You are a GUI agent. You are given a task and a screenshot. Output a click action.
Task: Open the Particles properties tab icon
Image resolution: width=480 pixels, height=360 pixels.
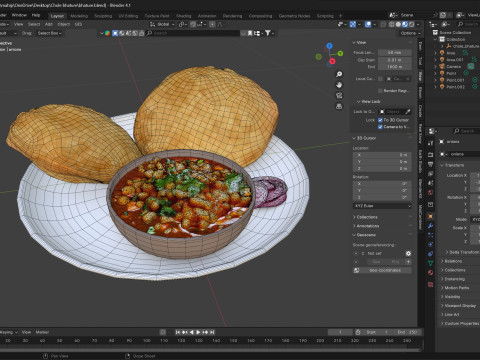pos(431,235)
